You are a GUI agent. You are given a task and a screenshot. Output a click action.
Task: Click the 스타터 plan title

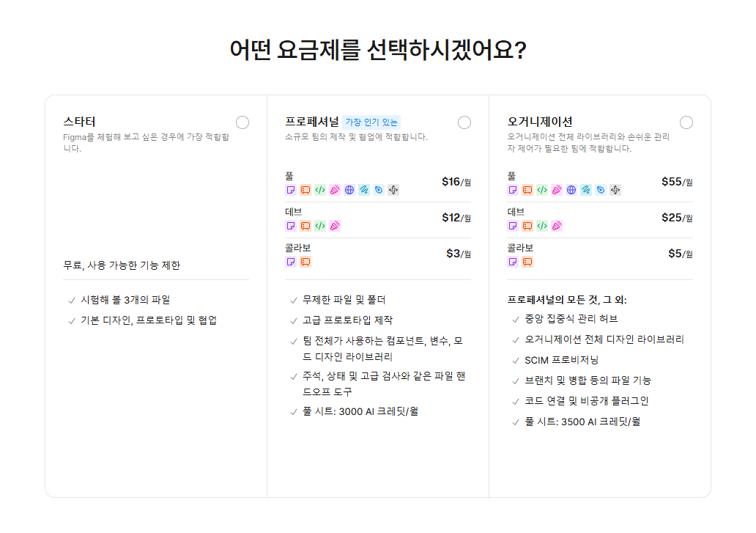click(x=79, y=122)
